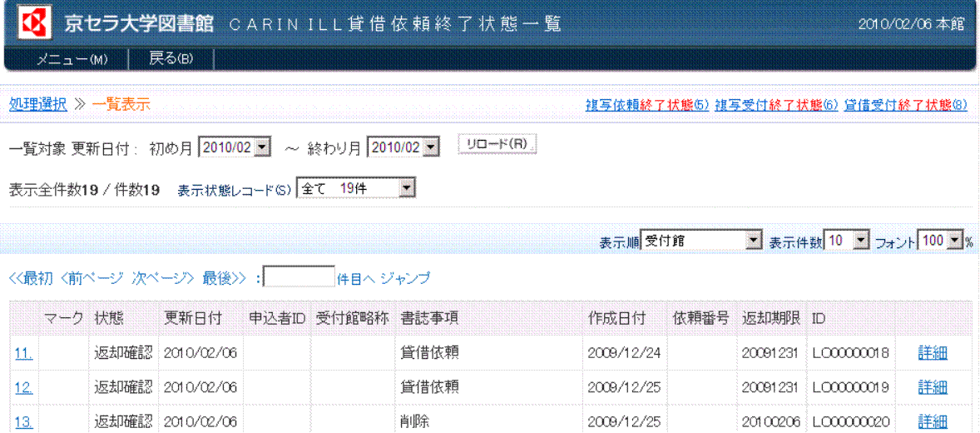Click the 更新日付 column header
980x433 pixels.
[192, 318]
